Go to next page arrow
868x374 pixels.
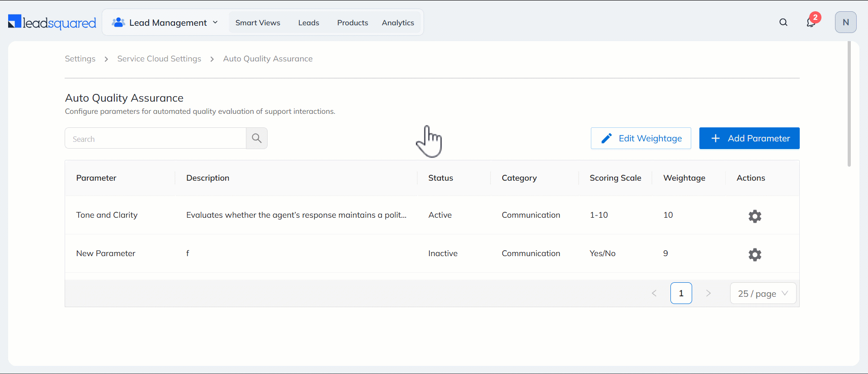point(708,293)
